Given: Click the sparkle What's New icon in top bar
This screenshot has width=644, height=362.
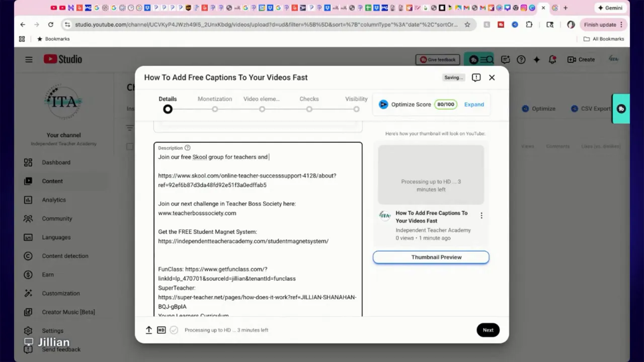Looking at the screenshot, I should 536,59.
